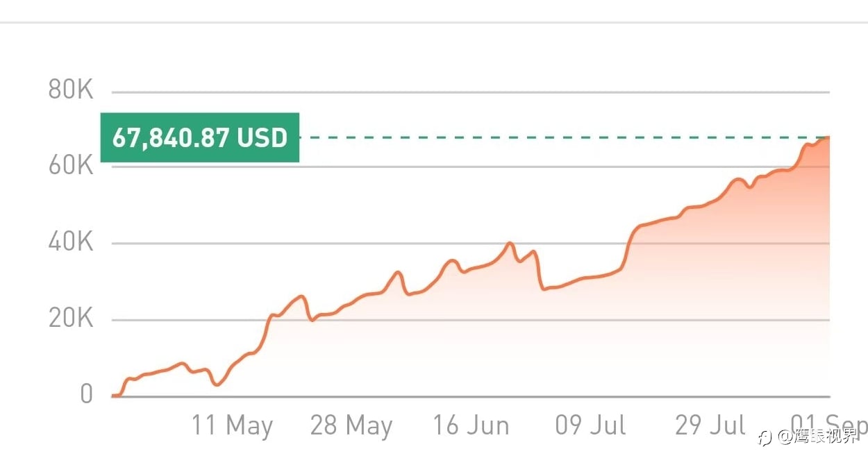Click the 80K y-axis label

pyautogui.click(x=70, y=90)
